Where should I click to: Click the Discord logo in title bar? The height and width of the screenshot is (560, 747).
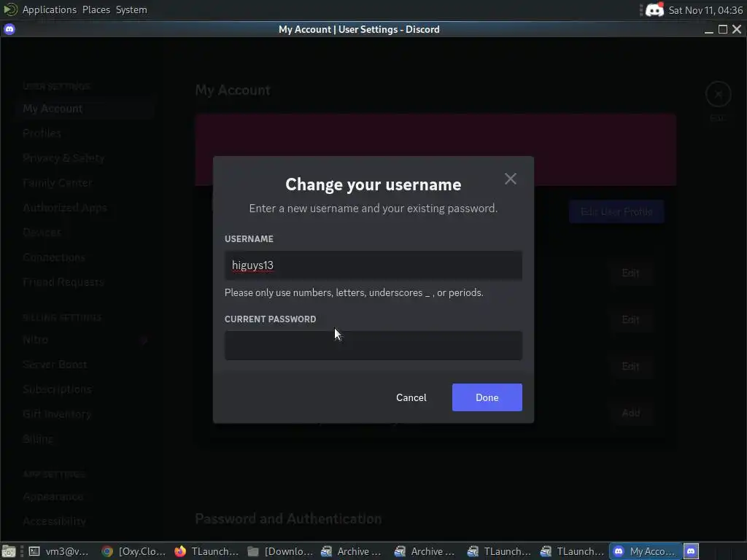coord(9,29)
